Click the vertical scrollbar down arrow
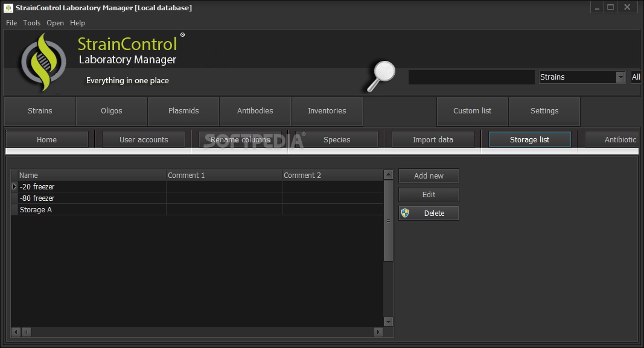Image resolution: width=644 pixels, height=348 pixels. tap(388, 321)
